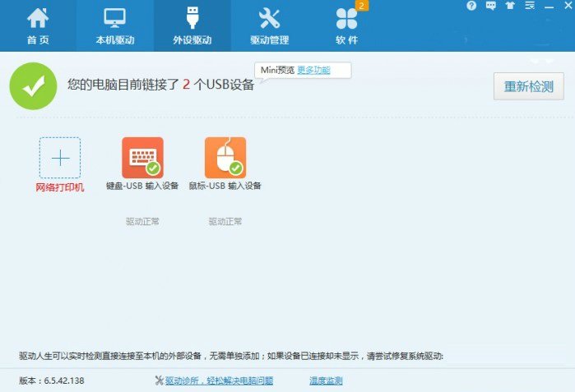Click the 网络打印机 red label

pos(59,187)
